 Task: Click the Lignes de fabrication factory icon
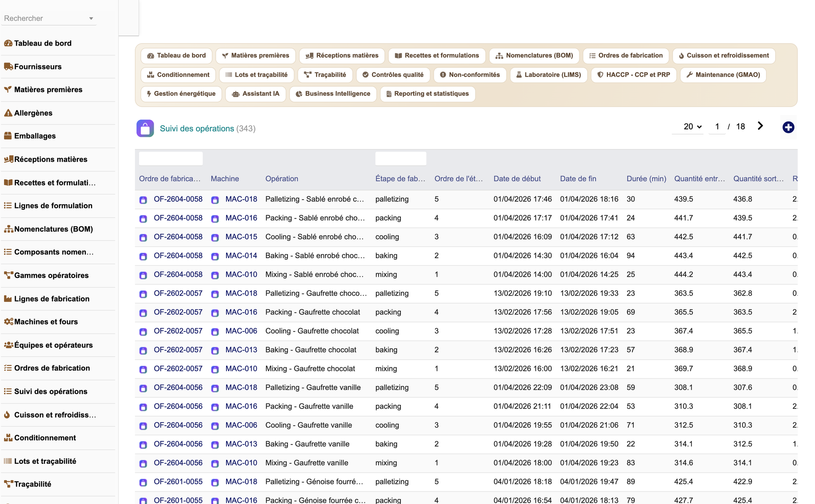click(8, 299)
